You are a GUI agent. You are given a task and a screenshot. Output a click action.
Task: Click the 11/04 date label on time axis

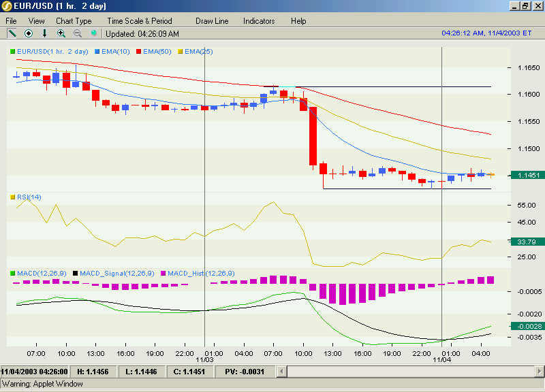pyautogui.click(x=441, y=360)
